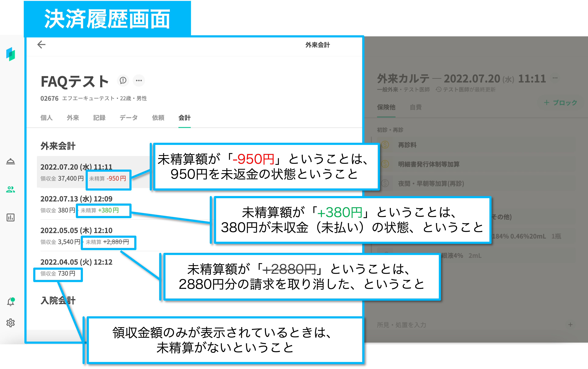Image resolution: width=588 pixels, height=369 pixels.
Task: Click the 外来会計 header label
Action: click(x=317, y=45)
